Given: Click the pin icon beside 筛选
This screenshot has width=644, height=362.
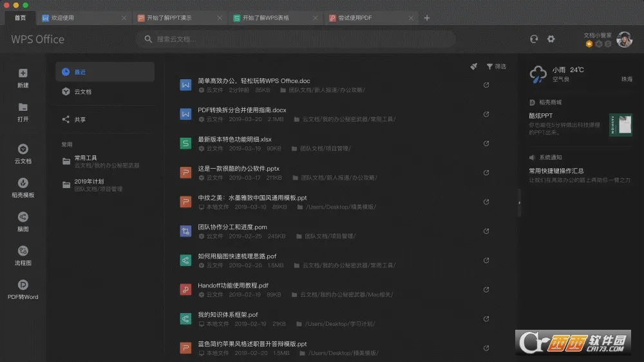Looking at the screenshot, I should coord(473,66).
